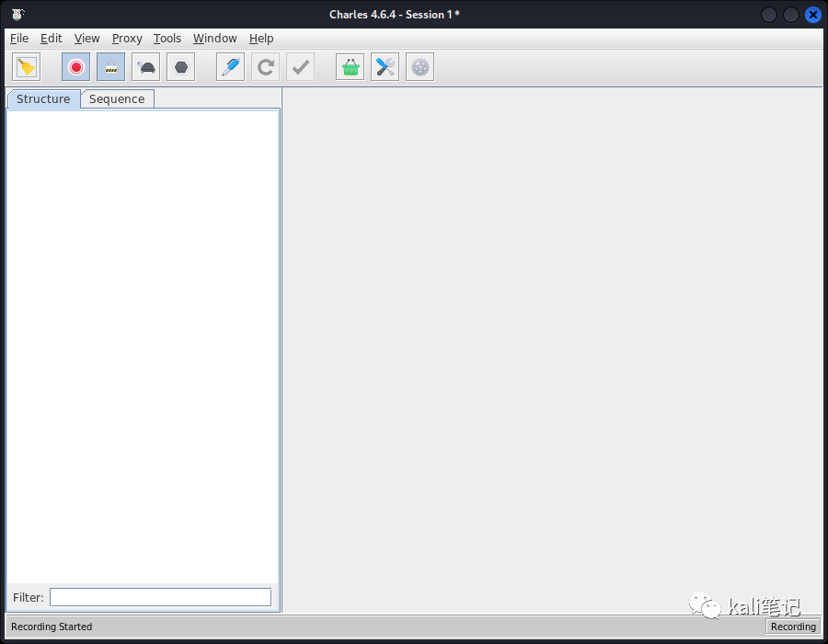Maximize the Charles window

790,15
